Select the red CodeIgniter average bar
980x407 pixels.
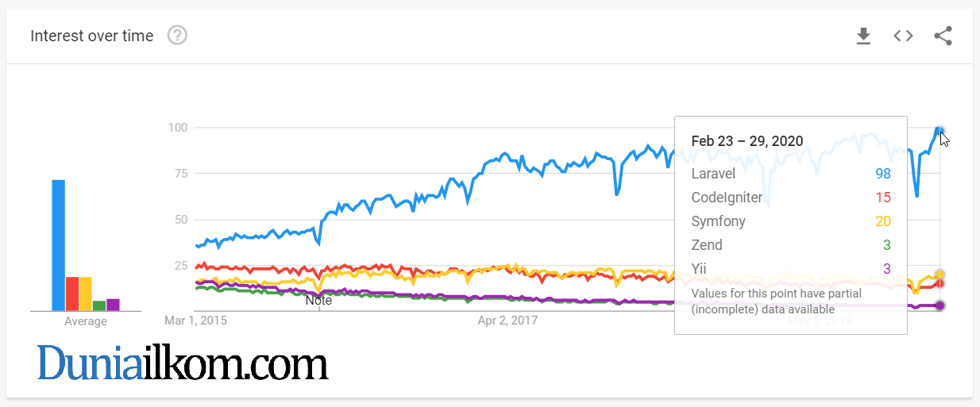coord(72,294)
